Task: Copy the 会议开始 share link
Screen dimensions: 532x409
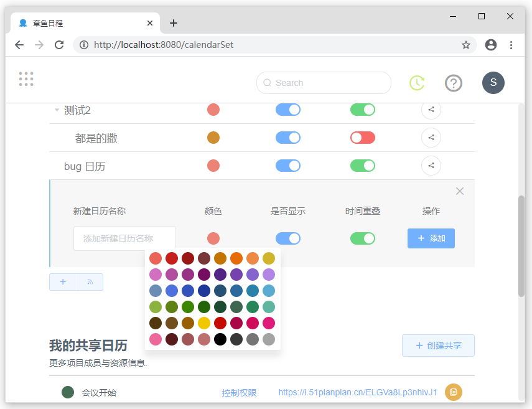Action: [453, 392]
